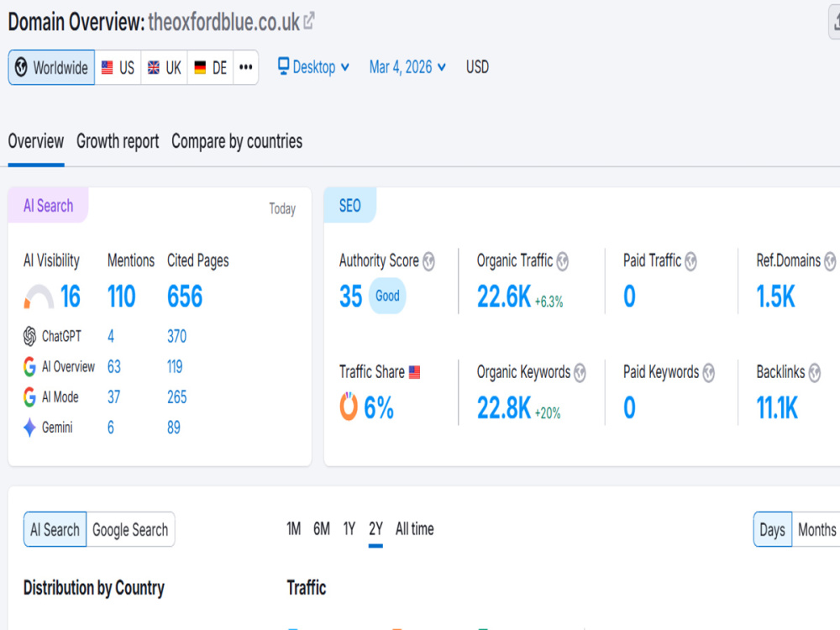Click AI Mode mentions 37

point(113,397)
